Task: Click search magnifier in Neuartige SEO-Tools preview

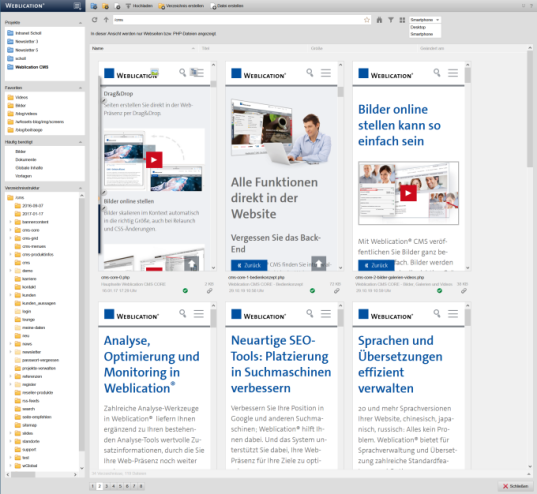Action: pyautogui.click(x=310, y=313)
